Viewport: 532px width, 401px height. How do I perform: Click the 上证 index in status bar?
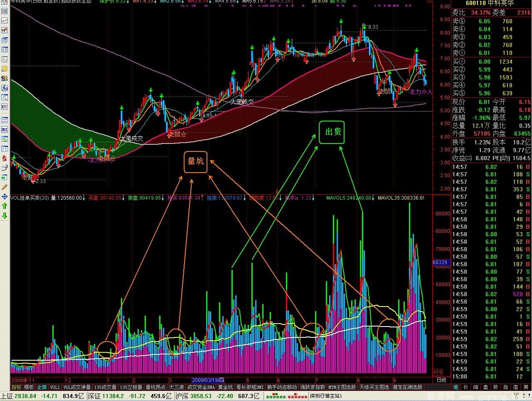point(7,396)
